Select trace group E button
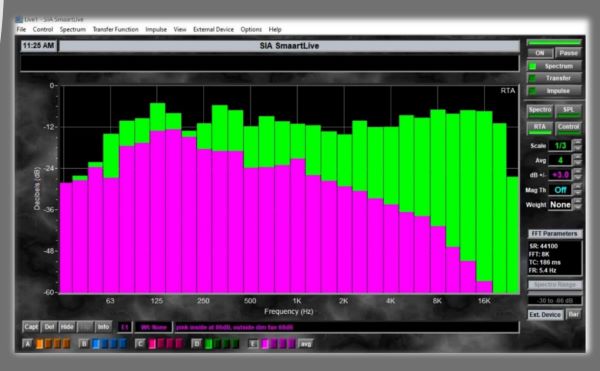This screenshot has height=371, width=600. 253,343
